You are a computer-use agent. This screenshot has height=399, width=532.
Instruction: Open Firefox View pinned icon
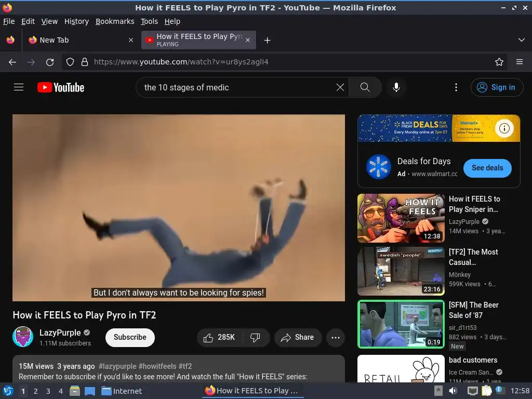[x=10, y=40]
